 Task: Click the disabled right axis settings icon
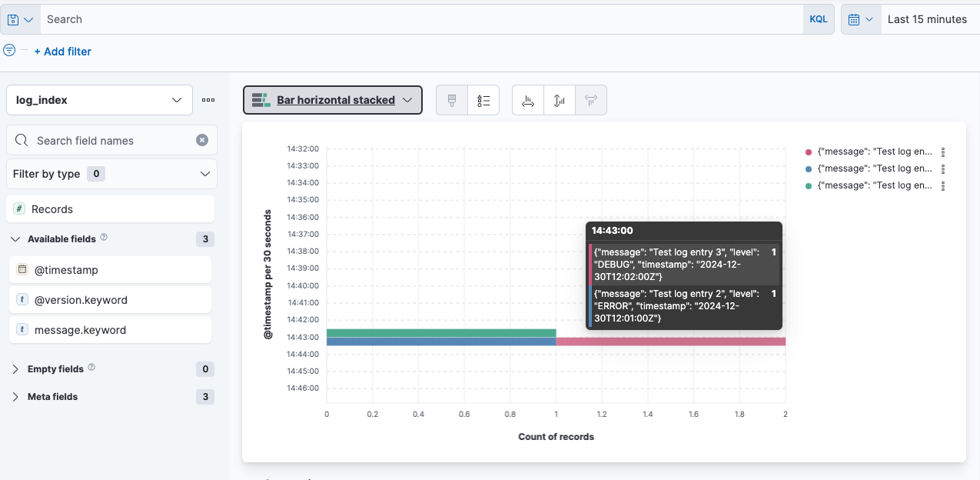[591, 100]
